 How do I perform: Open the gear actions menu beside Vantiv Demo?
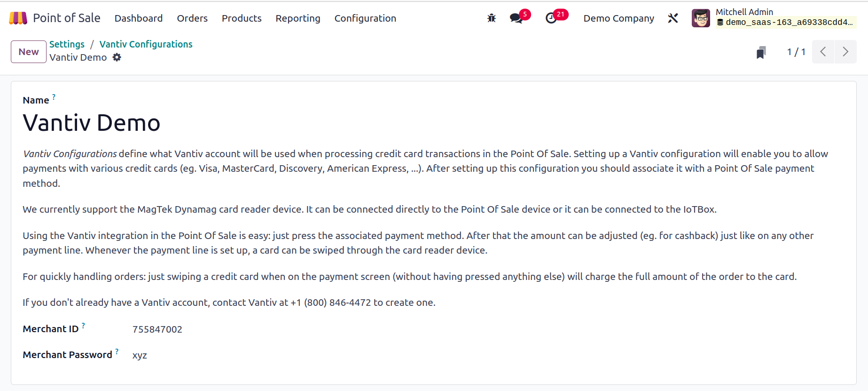coord(117,57)
